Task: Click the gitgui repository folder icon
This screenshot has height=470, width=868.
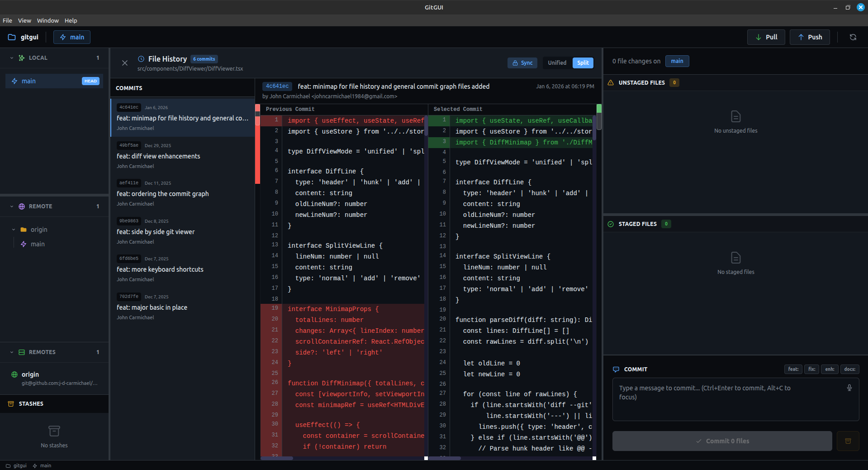Action: pyautogui.click(x=12, y=37)
